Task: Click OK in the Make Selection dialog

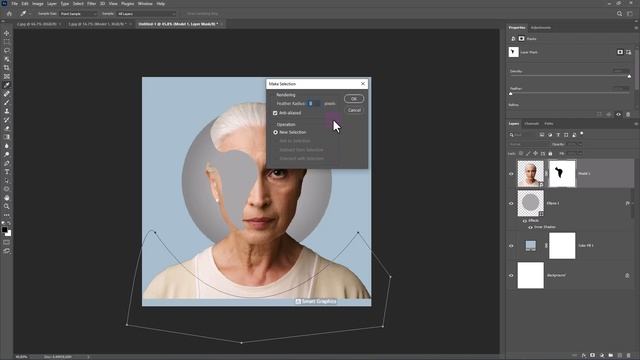Action: click(354, 99)
